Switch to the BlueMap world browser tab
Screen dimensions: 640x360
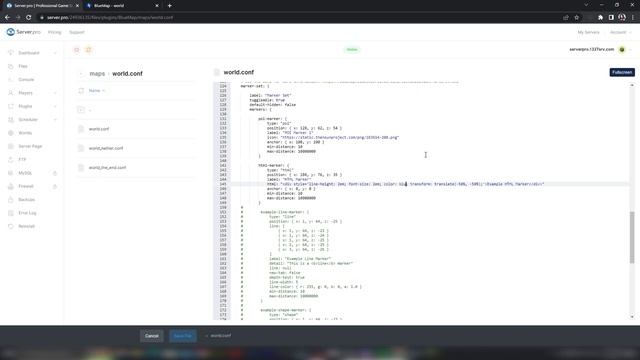coord(122,6)
